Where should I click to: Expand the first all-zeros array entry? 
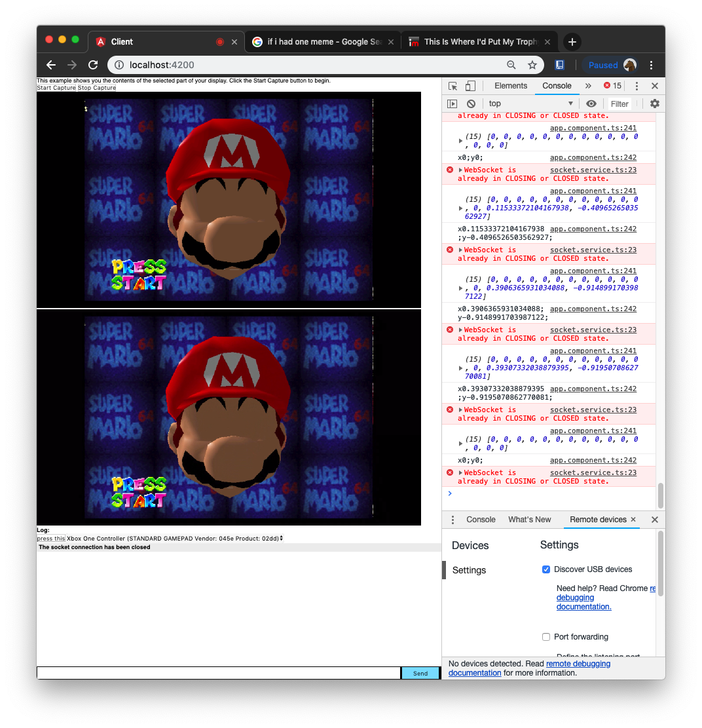click(460, 141)
